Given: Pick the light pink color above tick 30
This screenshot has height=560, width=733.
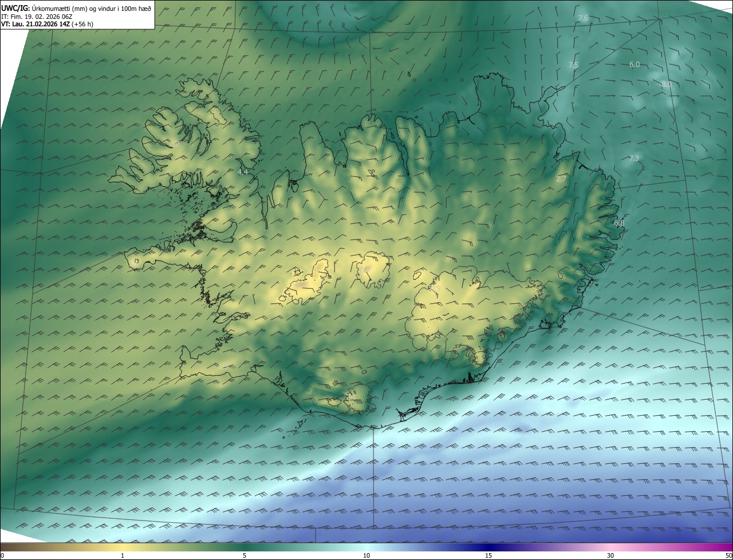Looking at the screenshot, I should coord(610,547).
